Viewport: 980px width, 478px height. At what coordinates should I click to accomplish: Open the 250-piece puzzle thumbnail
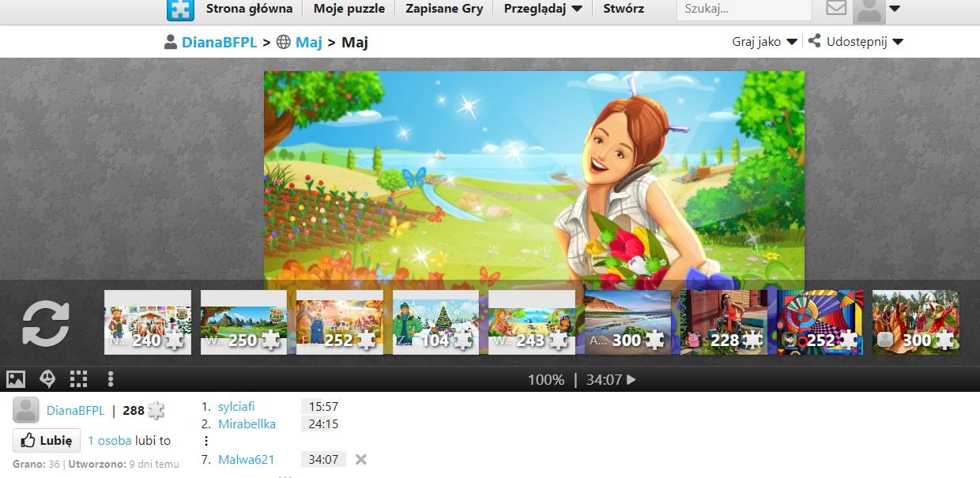pos(243,322)
